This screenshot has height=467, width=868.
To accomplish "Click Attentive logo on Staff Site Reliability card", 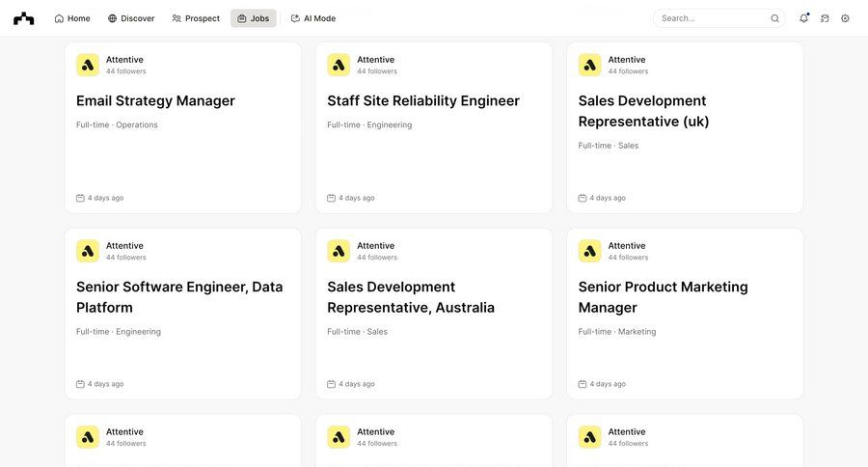I will [x=339, y=65].
